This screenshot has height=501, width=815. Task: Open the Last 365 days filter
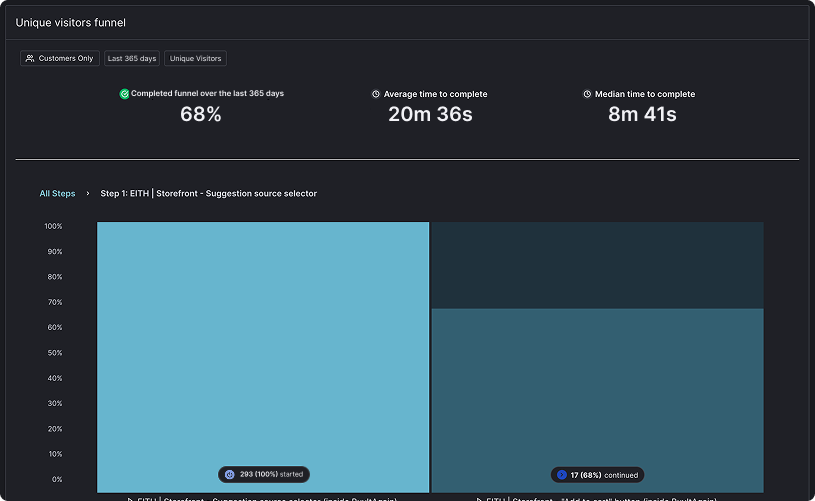point(132,58)
